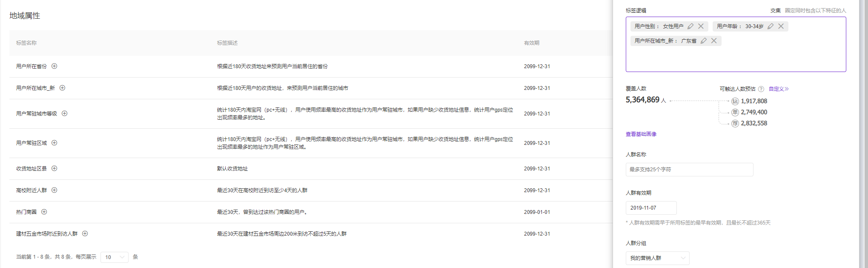The image size is (868, 268).
Task: Select the 热门商圈 tag name
Action: [26, 212]
